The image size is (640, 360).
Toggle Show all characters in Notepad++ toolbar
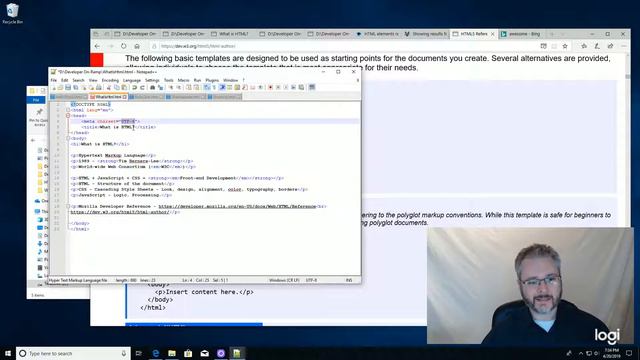(x=214, y=87)
